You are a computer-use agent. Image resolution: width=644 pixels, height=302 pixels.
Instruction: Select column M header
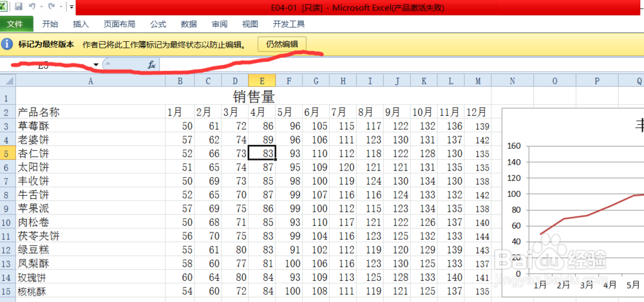478,81
